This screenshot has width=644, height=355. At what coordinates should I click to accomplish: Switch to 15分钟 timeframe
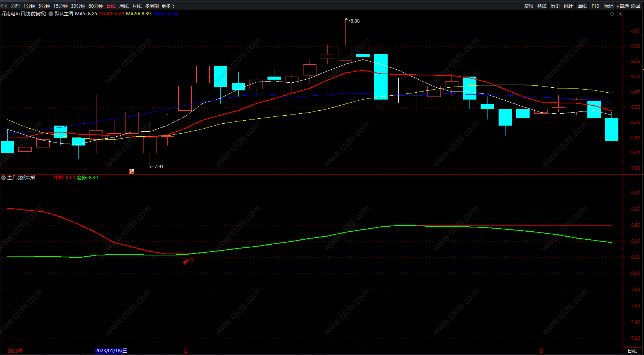[x=60, y=6]
